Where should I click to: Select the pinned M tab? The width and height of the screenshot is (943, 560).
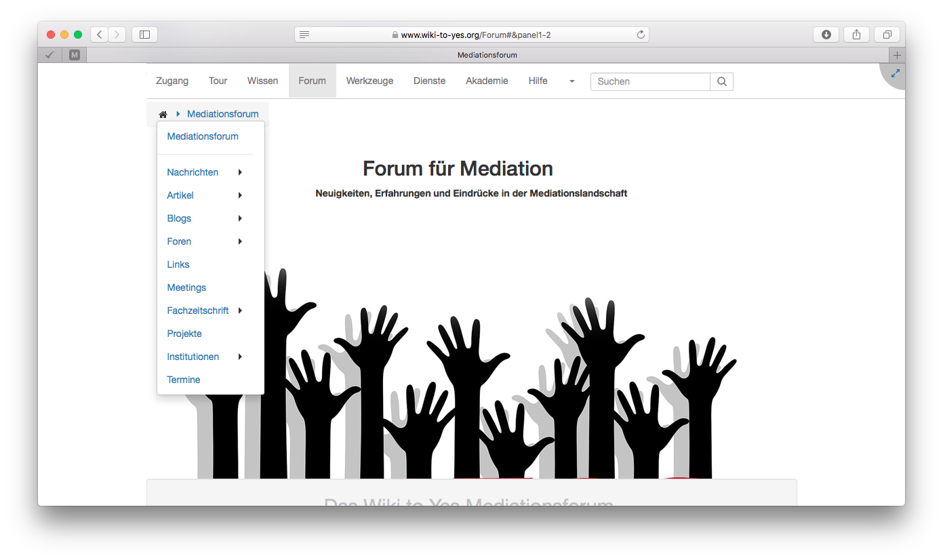coord(75,55)
